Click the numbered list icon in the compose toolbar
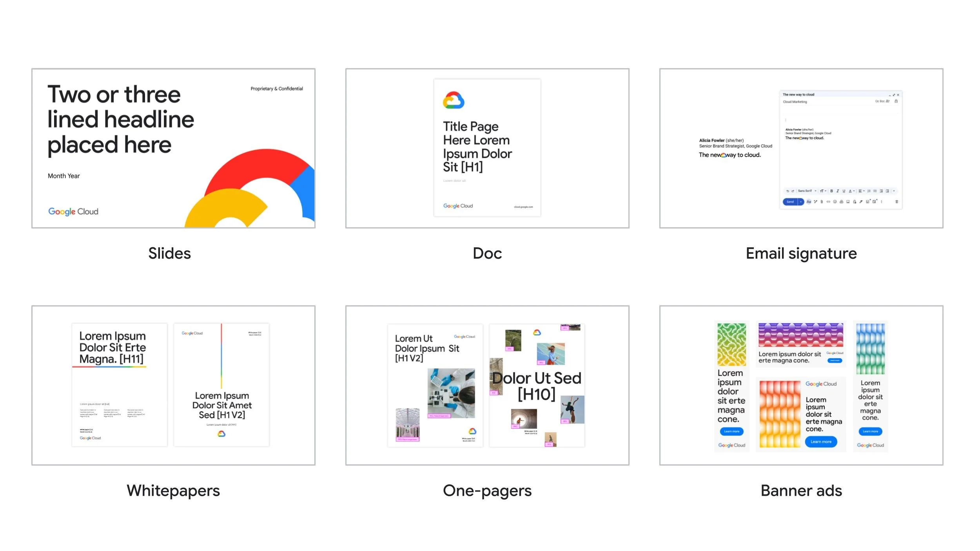This screenshot has width=980, height=551. click(869, 191)
